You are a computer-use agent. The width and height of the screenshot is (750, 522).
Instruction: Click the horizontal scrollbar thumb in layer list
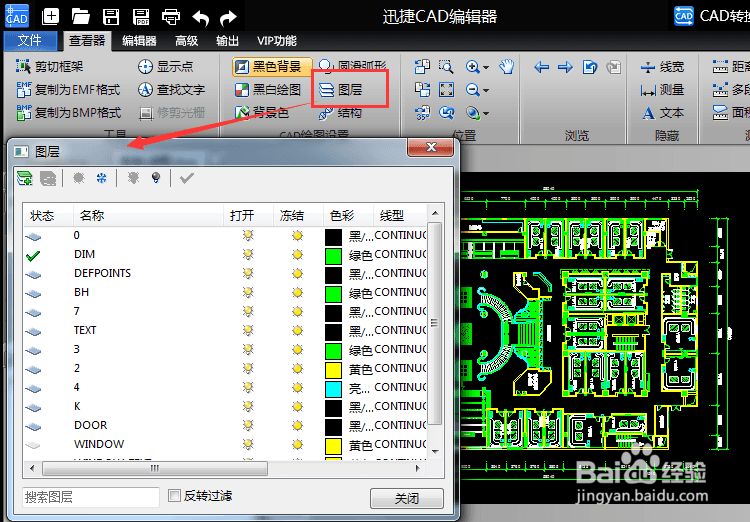pyautogui.click(x=154, y=468)
